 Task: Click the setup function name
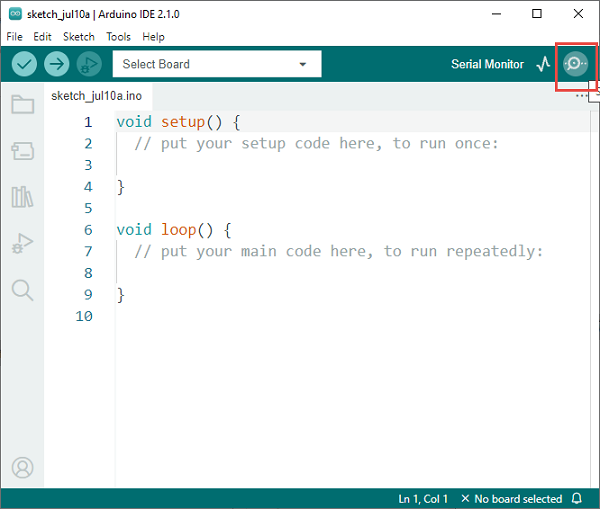pos(183,122)
